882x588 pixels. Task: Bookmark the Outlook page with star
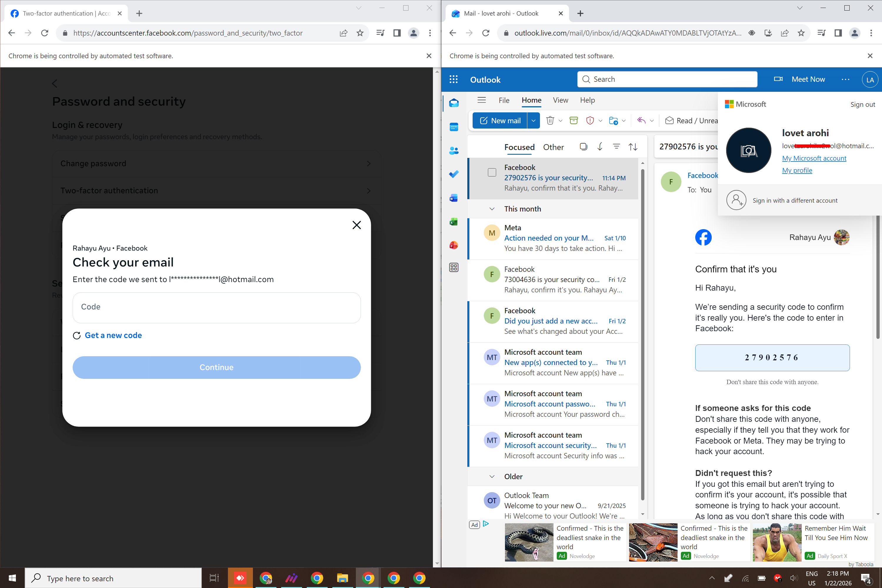coord(801,33)
